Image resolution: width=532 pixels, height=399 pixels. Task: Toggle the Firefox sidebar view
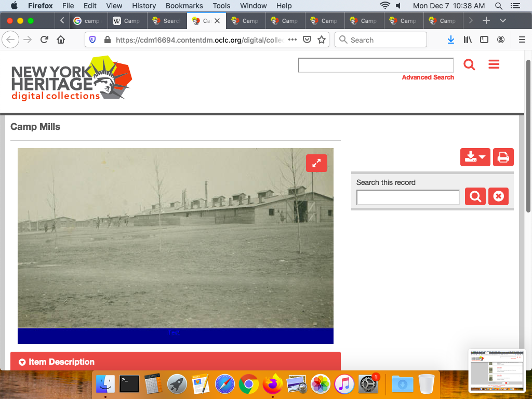(x=484, y=40)
